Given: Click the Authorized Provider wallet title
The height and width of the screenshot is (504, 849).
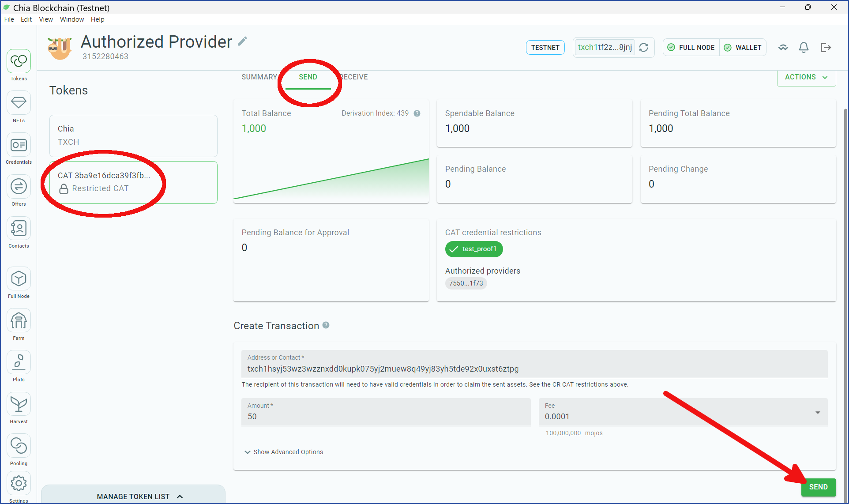Looking at the screenshot, I should pyautogui.click(x=156, y=41).
